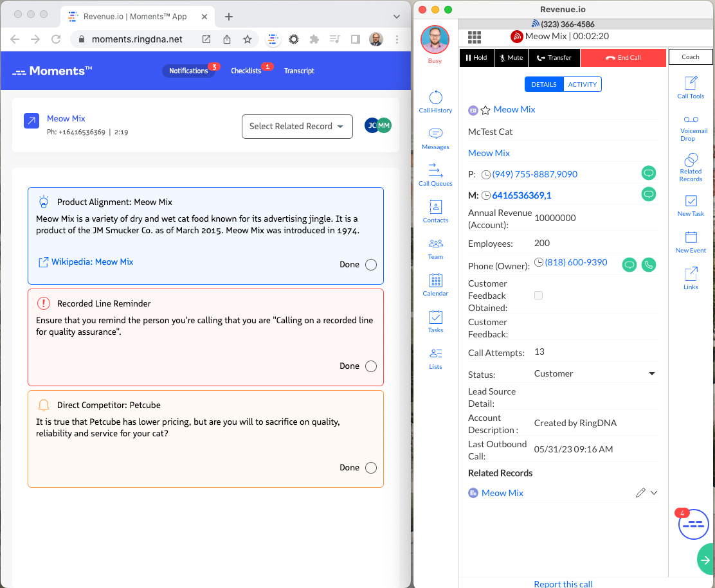
Task: Open the Chrome extensions puzzle icon
Action: [314, 39]
